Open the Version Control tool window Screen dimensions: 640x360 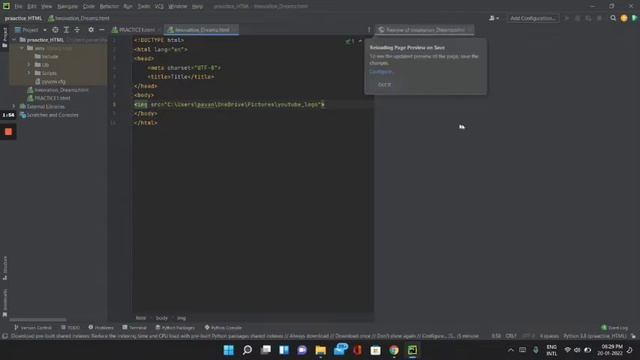point(33,327)
